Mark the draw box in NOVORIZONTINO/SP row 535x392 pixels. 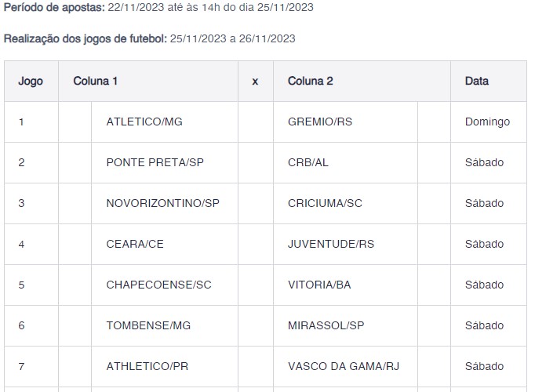click(x=255, y=203)
